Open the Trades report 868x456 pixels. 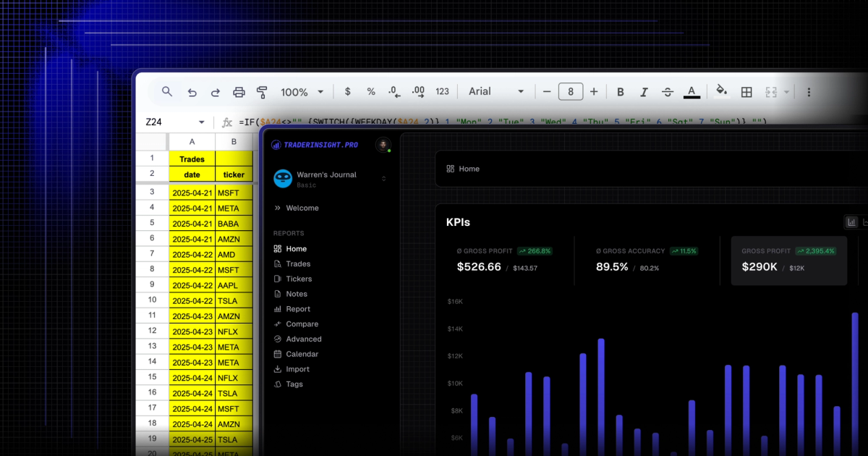pos(292,264)
